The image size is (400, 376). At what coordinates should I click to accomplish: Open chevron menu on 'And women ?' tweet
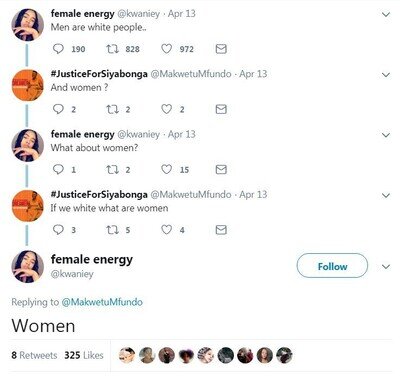[386, 75]
